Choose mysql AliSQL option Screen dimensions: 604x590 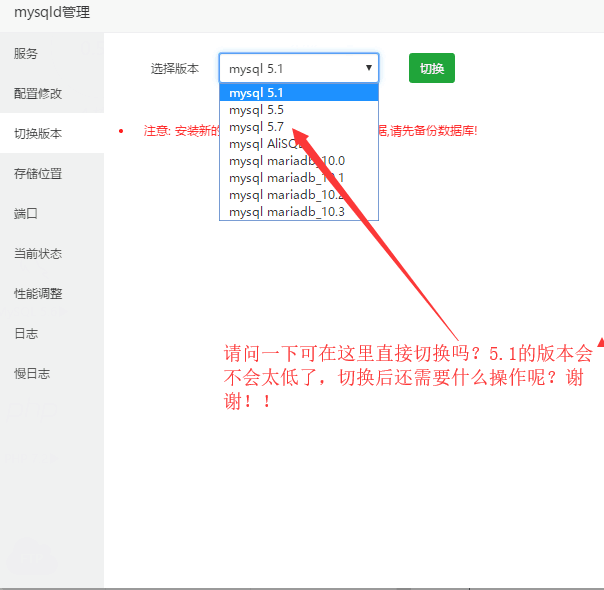[x=299, y=144]
